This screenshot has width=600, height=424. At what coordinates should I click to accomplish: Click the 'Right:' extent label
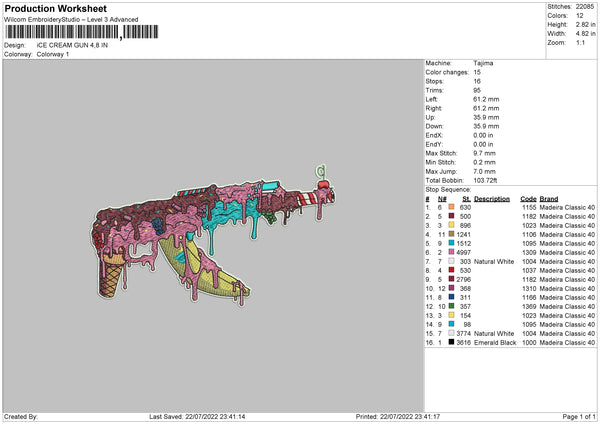[434, 108]
